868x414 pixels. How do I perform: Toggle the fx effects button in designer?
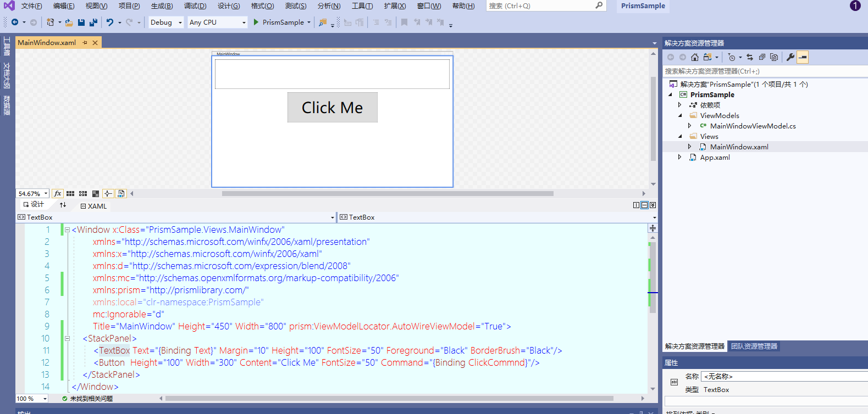(x=57, y=194)
